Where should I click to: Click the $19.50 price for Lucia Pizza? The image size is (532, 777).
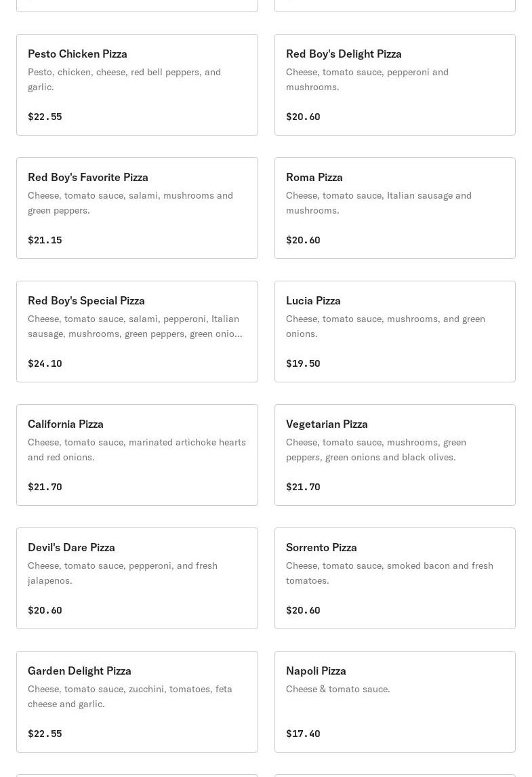pyautogui.click(x=303, y=363)
